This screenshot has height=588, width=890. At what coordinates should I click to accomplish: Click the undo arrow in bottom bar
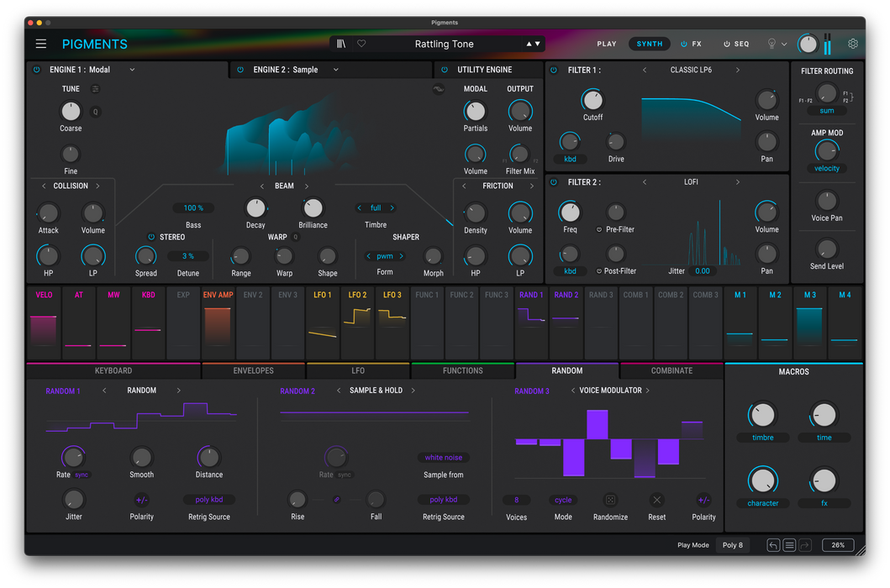click(773, 545)
